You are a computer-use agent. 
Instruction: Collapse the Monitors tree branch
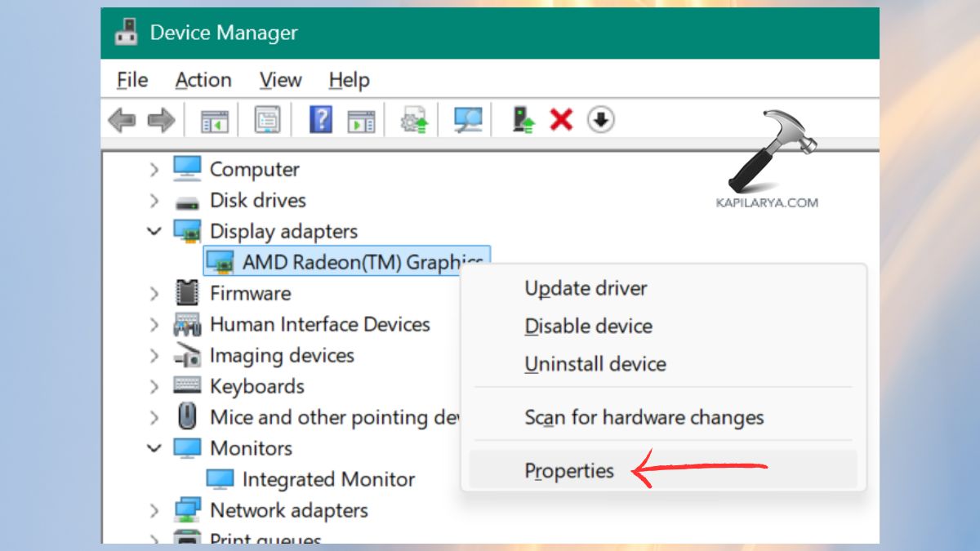(155, 448)
